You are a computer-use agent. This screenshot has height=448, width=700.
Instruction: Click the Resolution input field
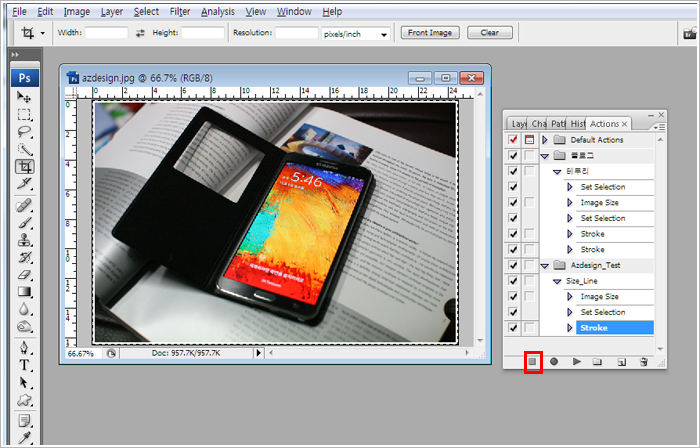pos(296,33)
